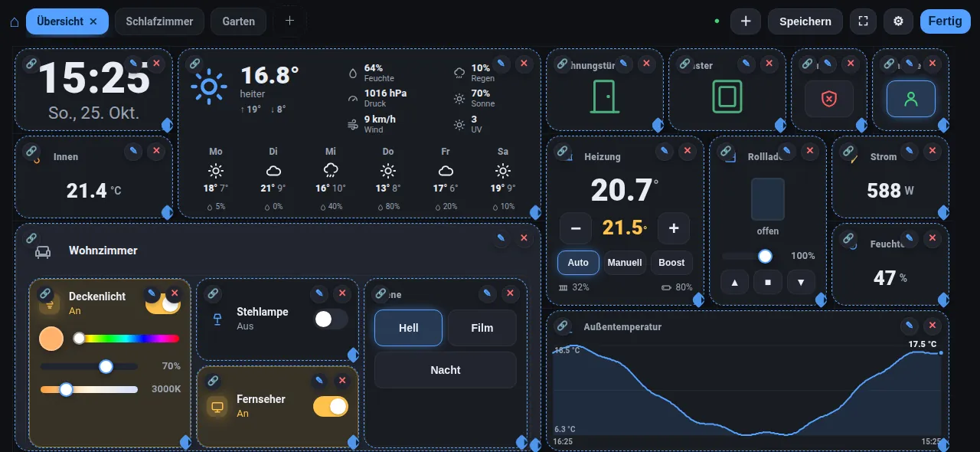Select Boost heating mode

tap(671, 263)
